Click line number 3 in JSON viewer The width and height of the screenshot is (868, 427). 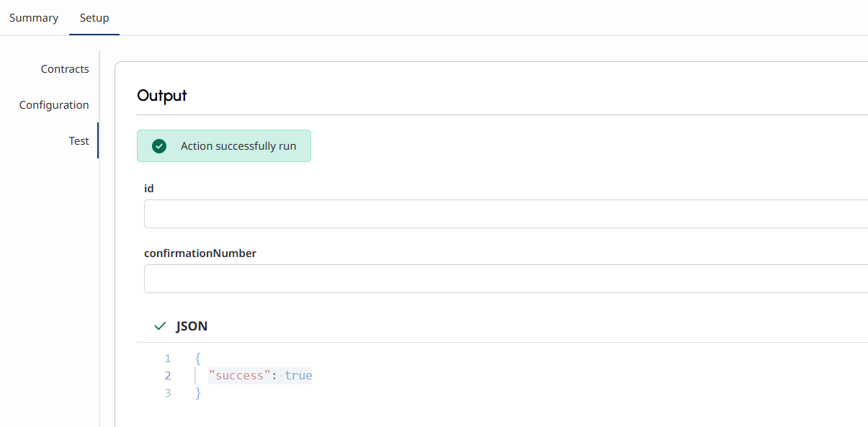[x=168, y=393]
